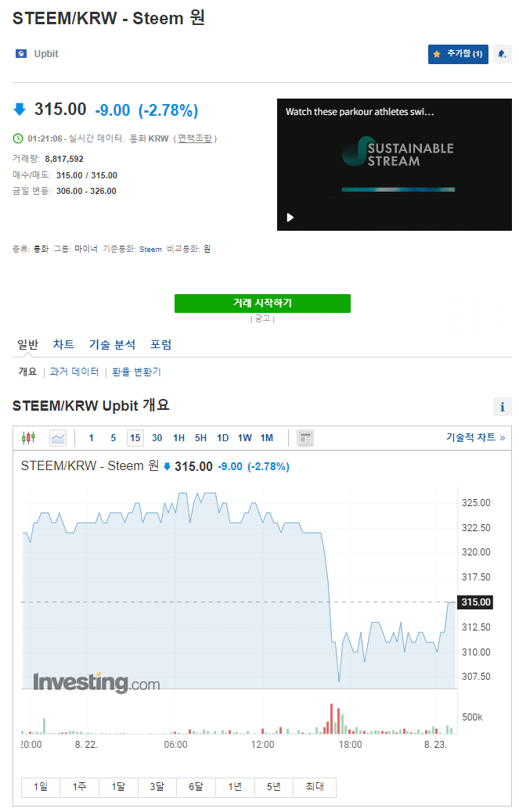The image size is (519, 812).
Task: Click the price alert bell icon
Action: 502,54
